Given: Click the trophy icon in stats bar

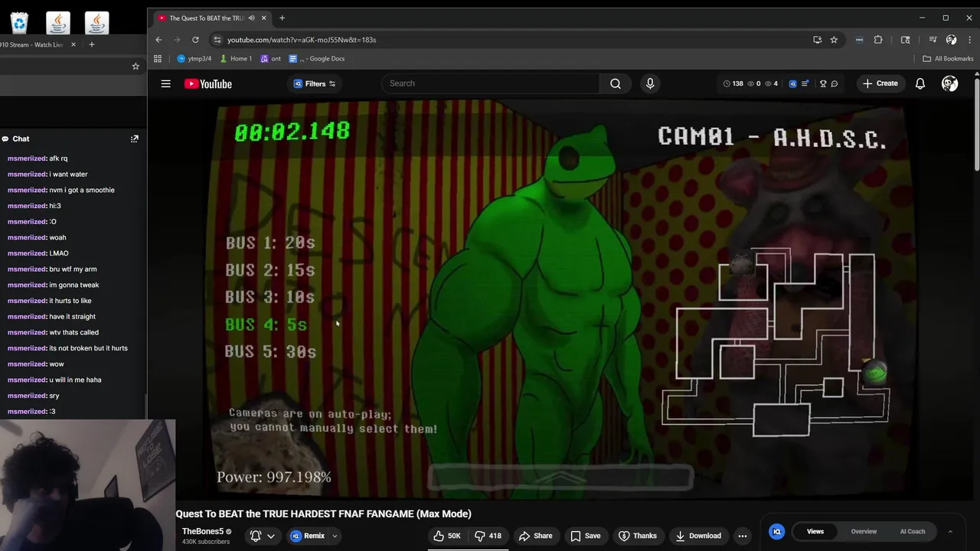Looking at the screenshot, I should coord(823,83).
